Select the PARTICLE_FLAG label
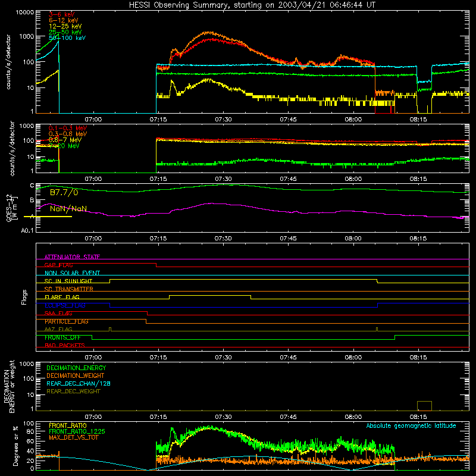 67,321
